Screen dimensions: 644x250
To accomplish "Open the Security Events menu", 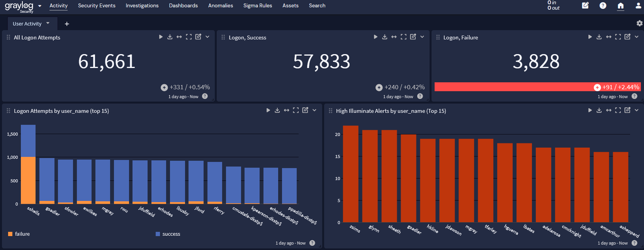I will pos(97,5).
